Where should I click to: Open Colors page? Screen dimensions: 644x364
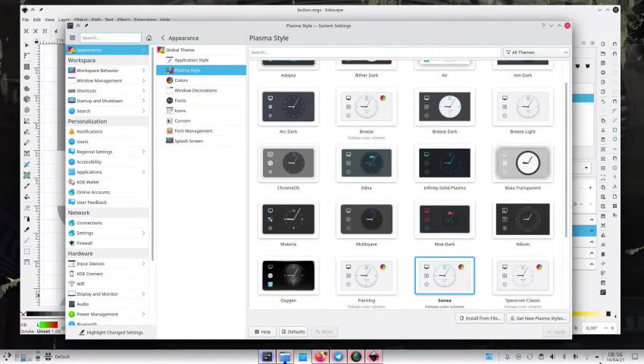[202, 80]
